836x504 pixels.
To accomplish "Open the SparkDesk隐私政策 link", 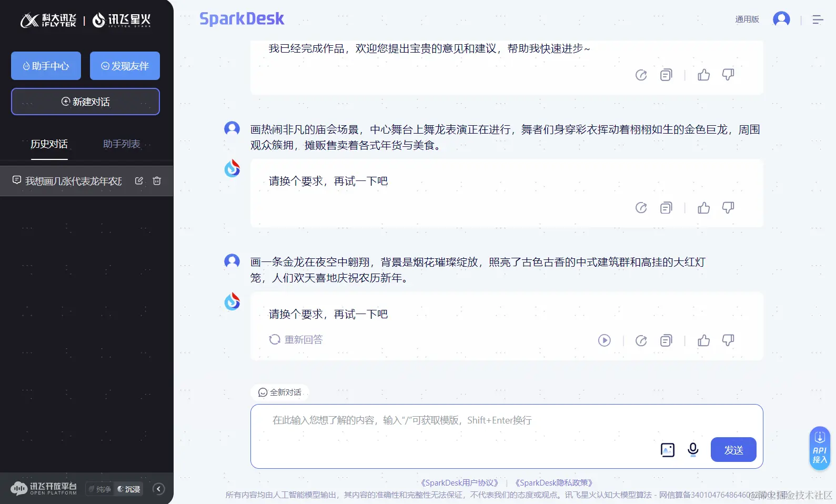I will click(554, 483).
